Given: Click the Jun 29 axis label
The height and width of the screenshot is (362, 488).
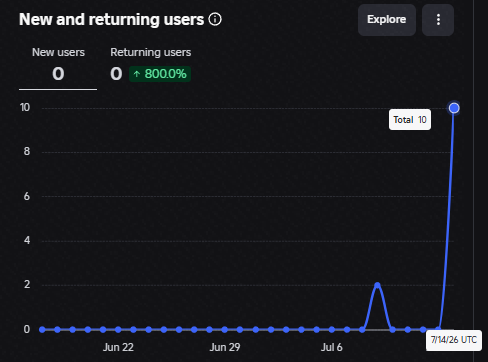Looking at the screenshot, I should coord(225,347).
